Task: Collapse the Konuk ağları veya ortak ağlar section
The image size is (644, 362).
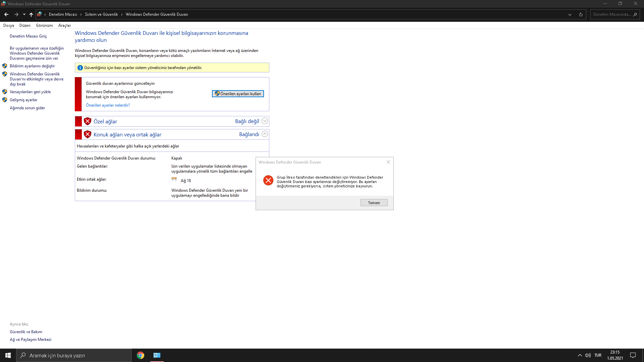Action: [265, 134]
